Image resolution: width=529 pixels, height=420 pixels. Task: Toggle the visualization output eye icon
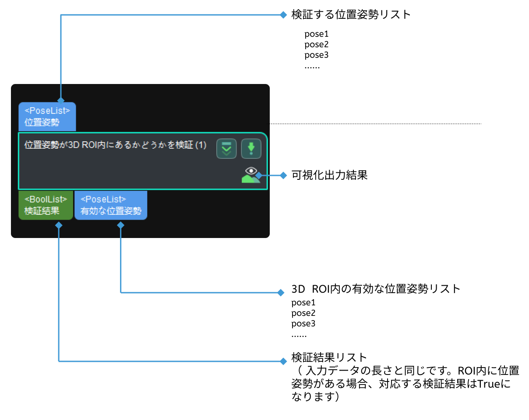[251, 175]
